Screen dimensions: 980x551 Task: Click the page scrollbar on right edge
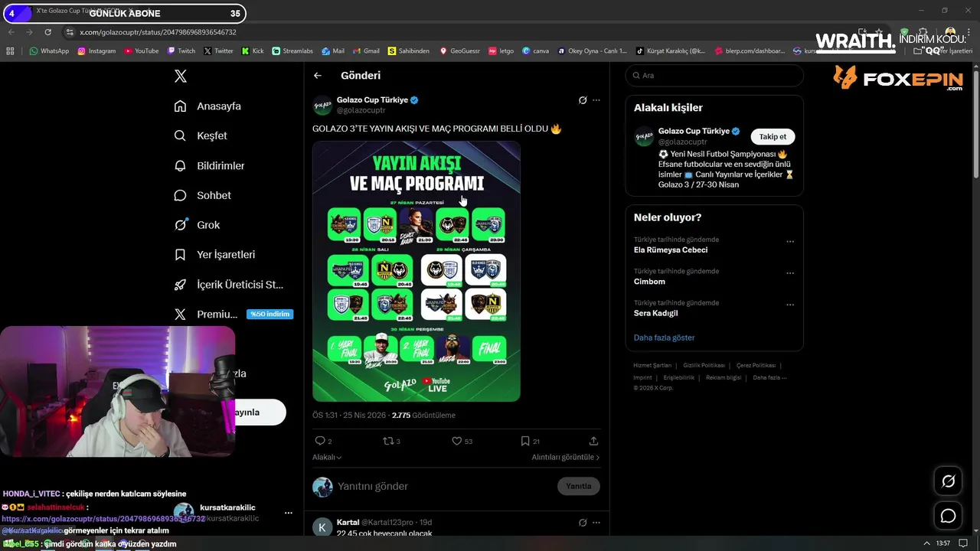pos(975,126)
